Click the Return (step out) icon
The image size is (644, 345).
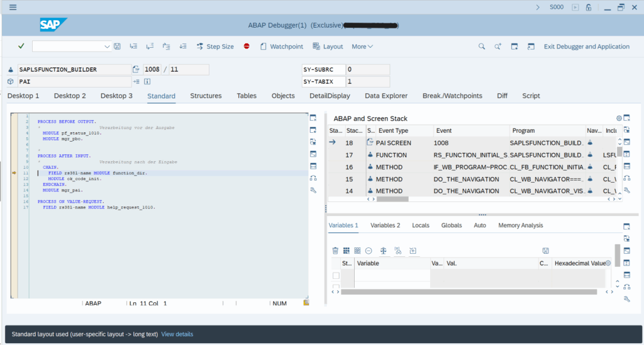166,47
